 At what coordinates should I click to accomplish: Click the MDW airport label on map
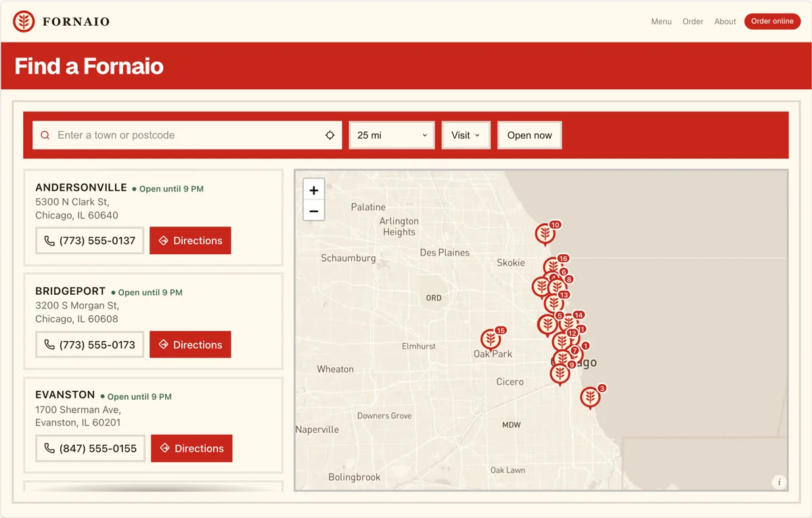[x=512, y=425]
